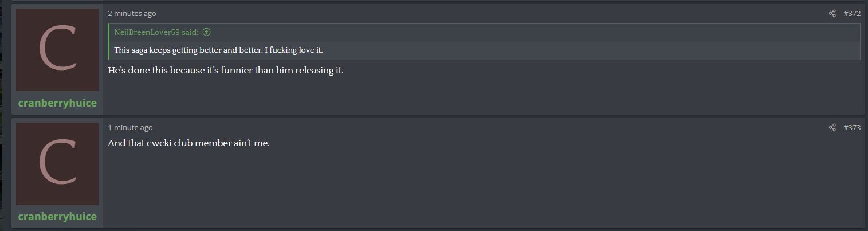This screenshot has width=868, height=231.
Task: Jump to the original post via the up-arrow icon
Action: [207, 33]
